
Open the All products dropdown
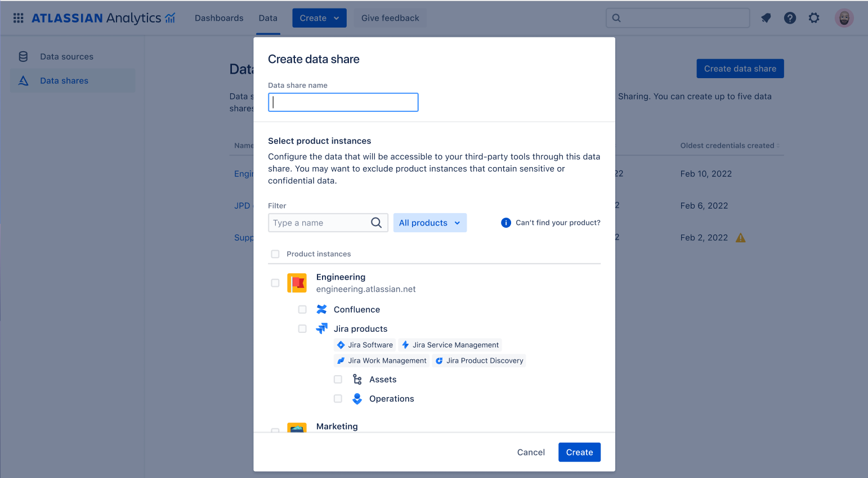[x=429, y=223]
